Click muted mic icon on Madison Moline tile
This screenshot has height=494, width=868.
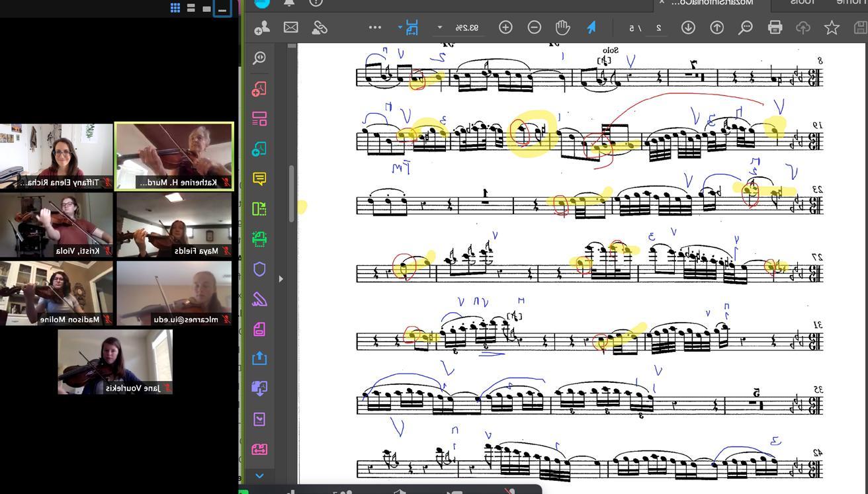[107, 319]
